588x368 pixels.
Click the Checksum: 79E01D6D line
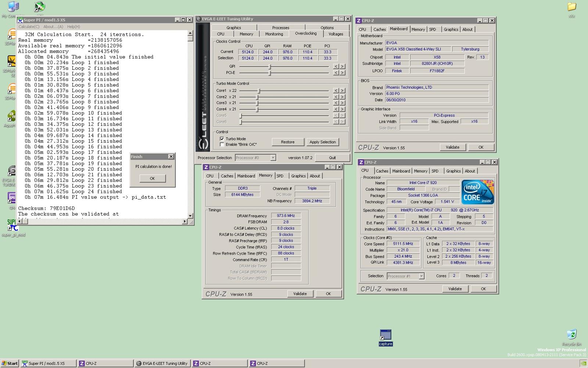[x=46, y=208]
